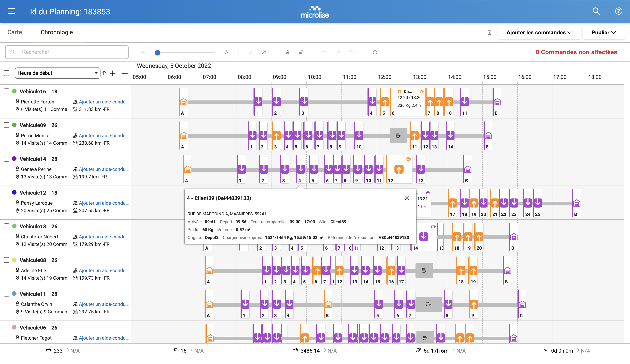630x364 pixels.
Task: Collapse all vehicles minus icon
Action: pos(125,73)
